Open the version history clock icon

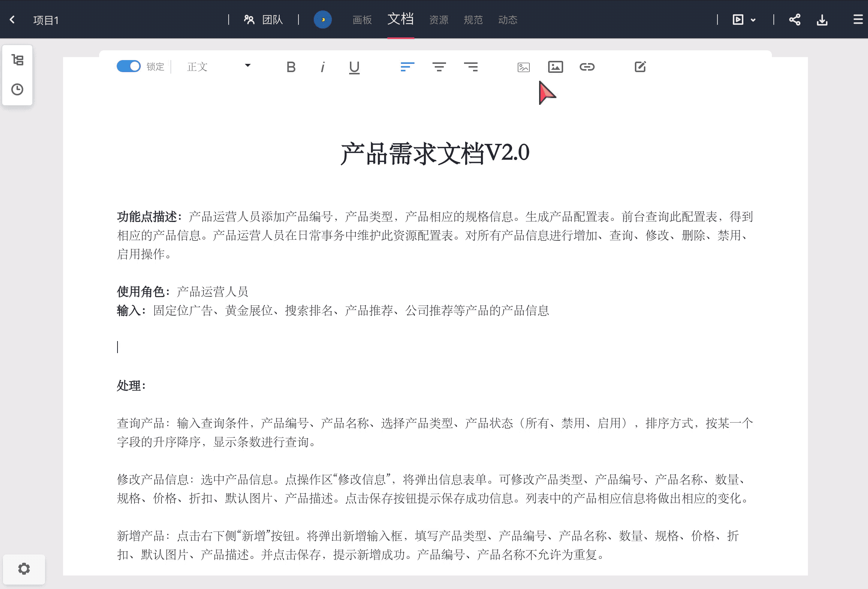[17, 89]
